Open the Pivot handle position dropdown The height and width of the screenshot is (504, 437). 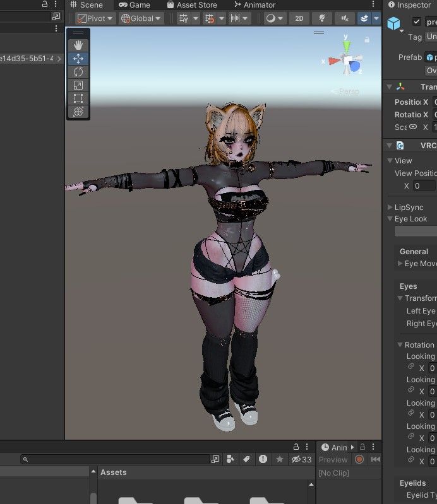pos(95,18)
